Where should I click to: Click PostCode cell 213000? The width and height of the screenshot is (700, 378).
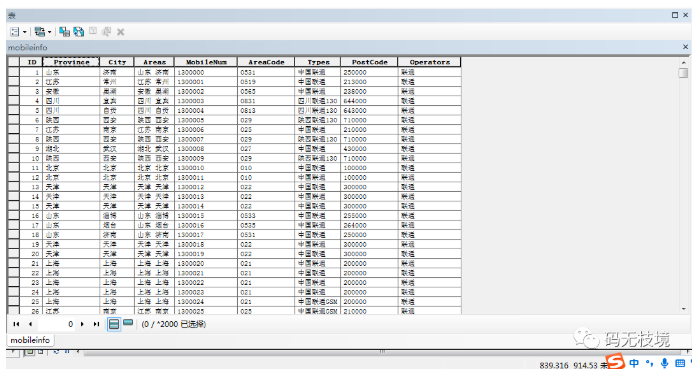[369, 82]
